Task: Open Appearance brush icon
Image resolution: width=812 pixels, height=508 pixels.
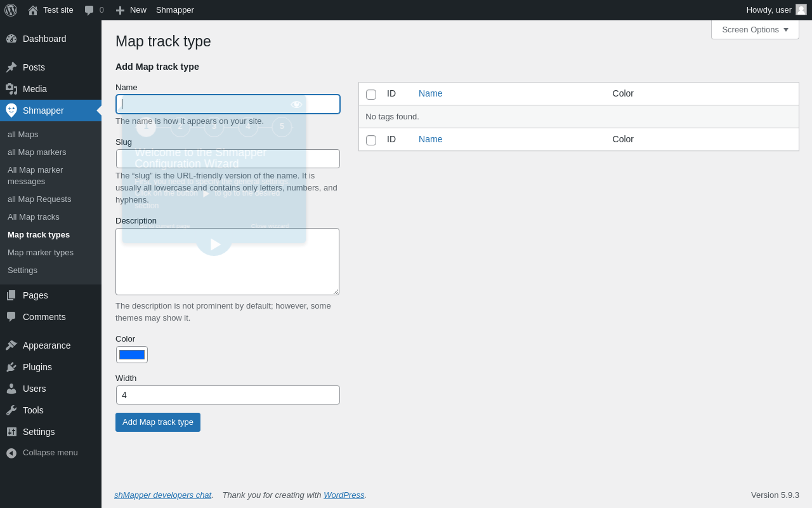Action: pos(11,345)
